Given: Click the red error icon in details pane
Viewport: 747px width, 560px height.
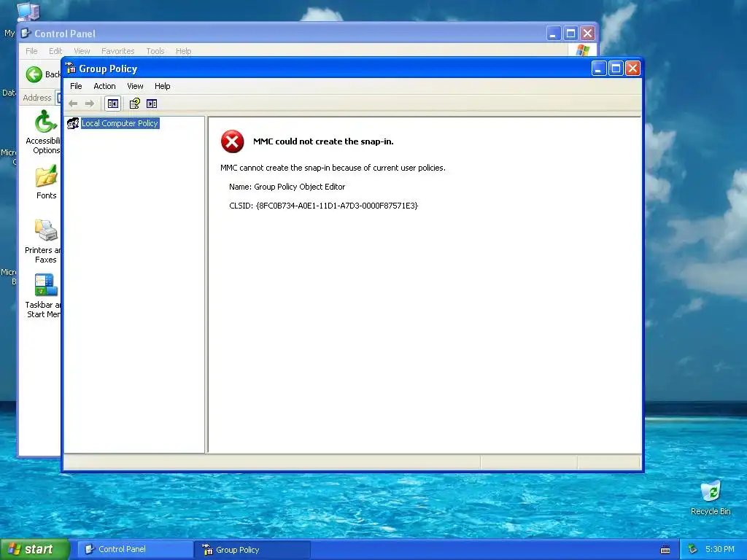Looking at the screenshot, I should (233, 141).
